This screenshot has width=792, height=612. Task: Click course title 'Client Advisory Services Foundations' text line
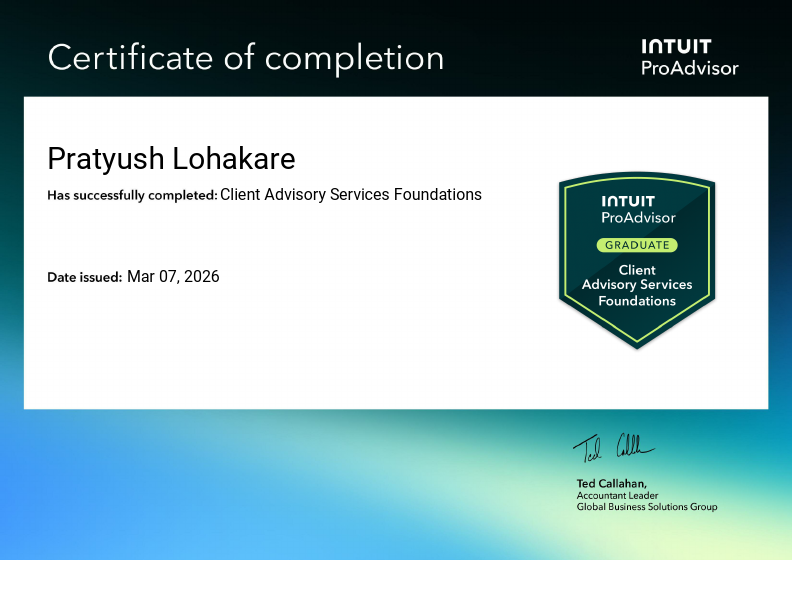(x=351, y=194)
